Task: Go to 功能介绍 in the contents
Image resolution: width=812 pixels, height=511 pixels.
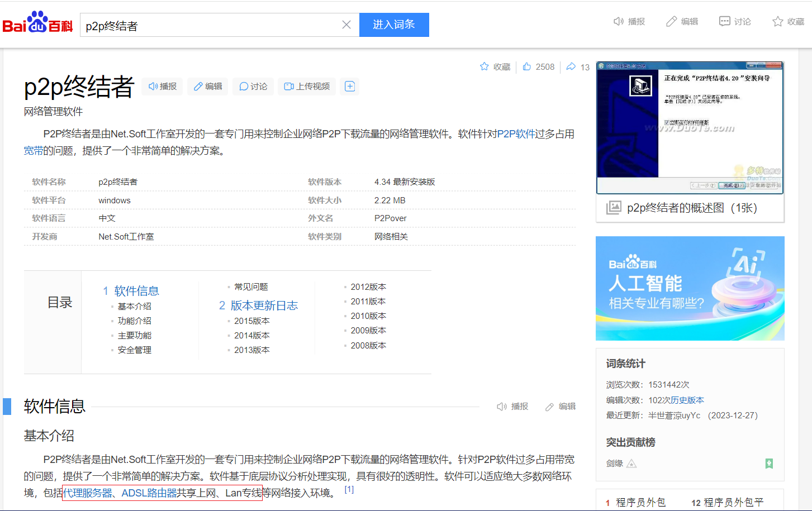Action: click(135, 321)
